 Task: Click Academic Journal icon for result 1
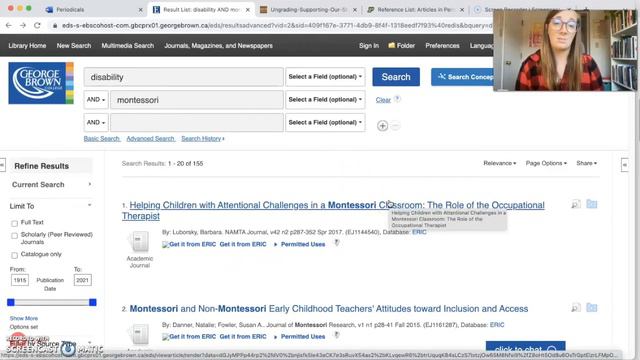coord(140,242)
